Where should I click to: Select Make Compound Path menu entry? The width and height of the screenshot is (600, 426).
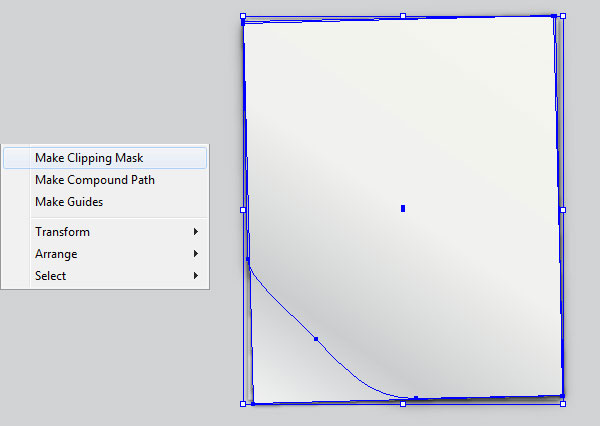click(x=105, y=180)
